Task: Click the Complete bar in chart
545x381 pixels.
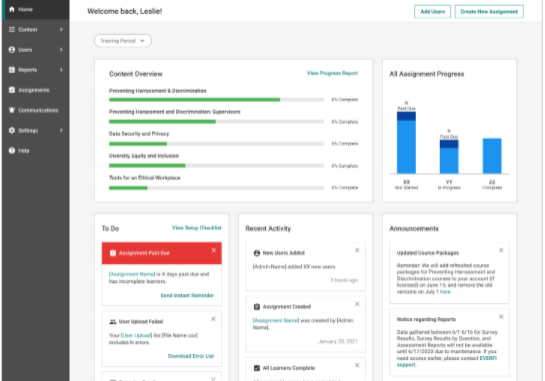Action: (492, 156)
